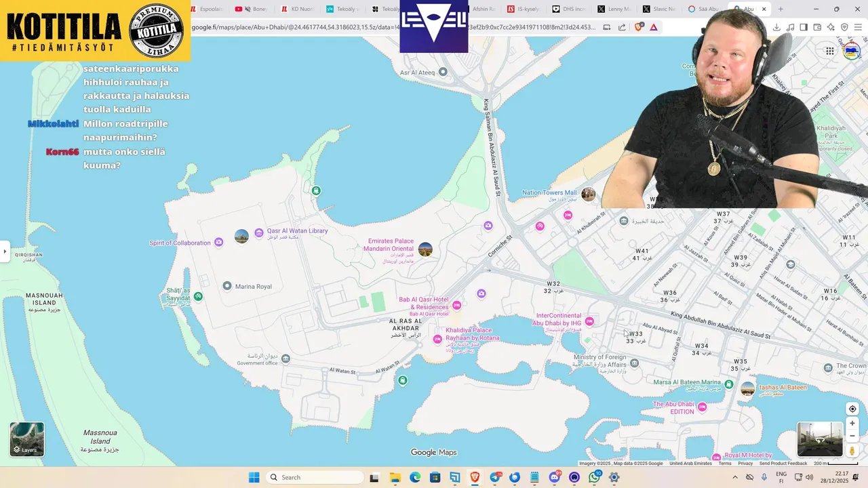Screen dimensions: 868x488
Task: Open the Windows Start menu
Action: (x=254, y=477)
